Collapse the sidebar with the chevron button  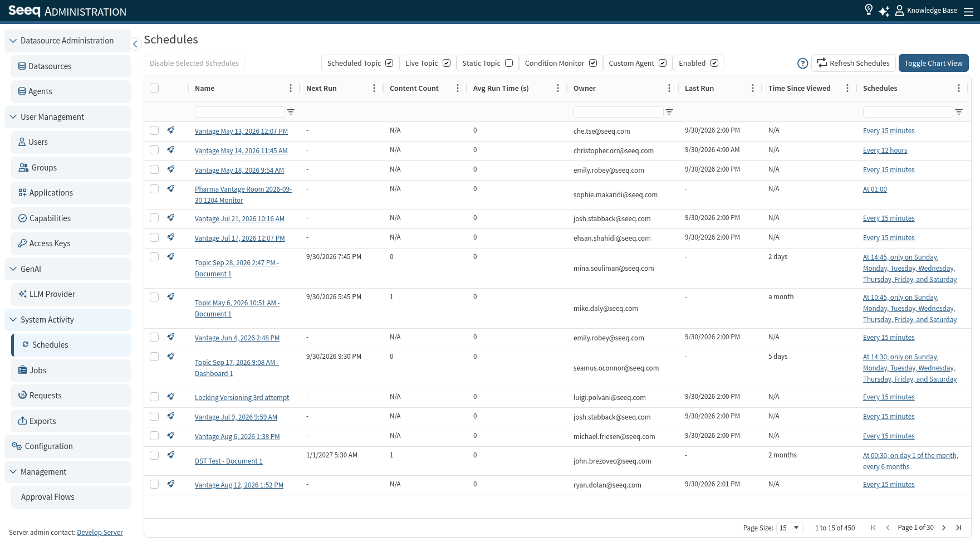click(135, 43)
